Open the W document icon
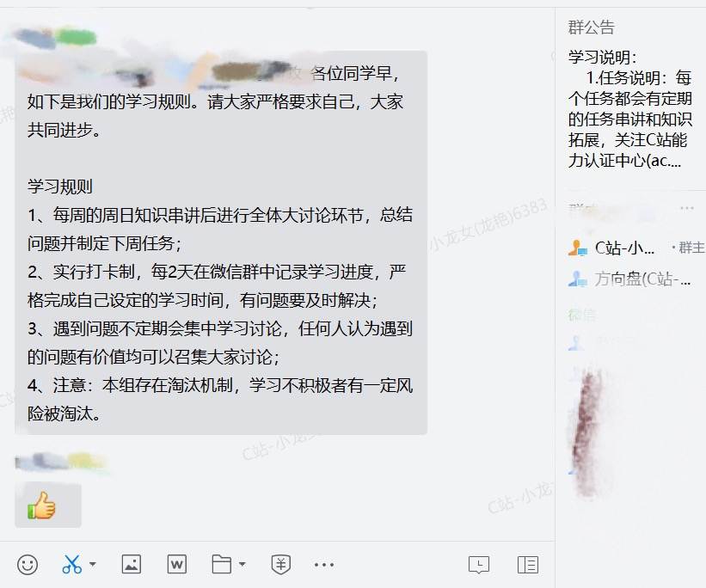The height and width of the screenshot is (588, 706). 177,564
